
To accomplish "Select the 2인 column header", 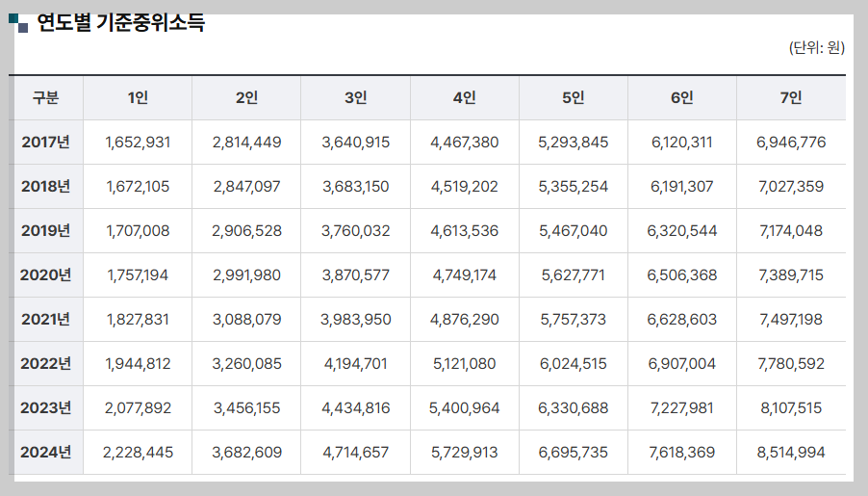I will tap(247, 97).
